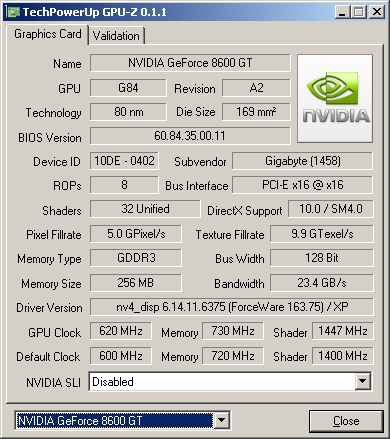The image size is (390, 439).
Task: Select Subvendor value Gigabyte (1458)
Action: [x=302, y=161]
